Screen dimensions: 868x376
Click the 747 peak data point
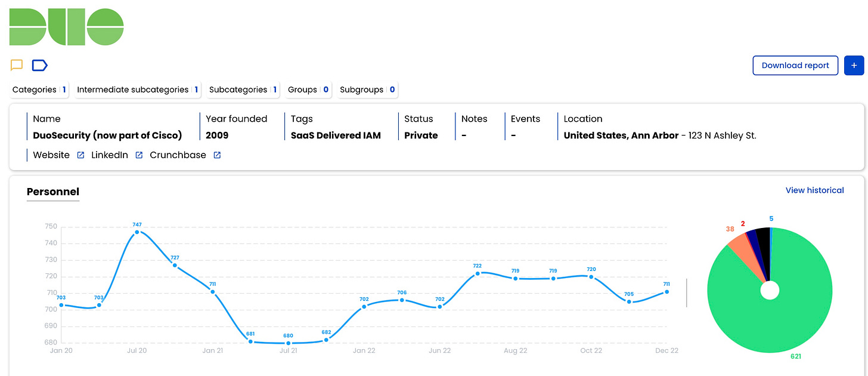tap(137, 232)
